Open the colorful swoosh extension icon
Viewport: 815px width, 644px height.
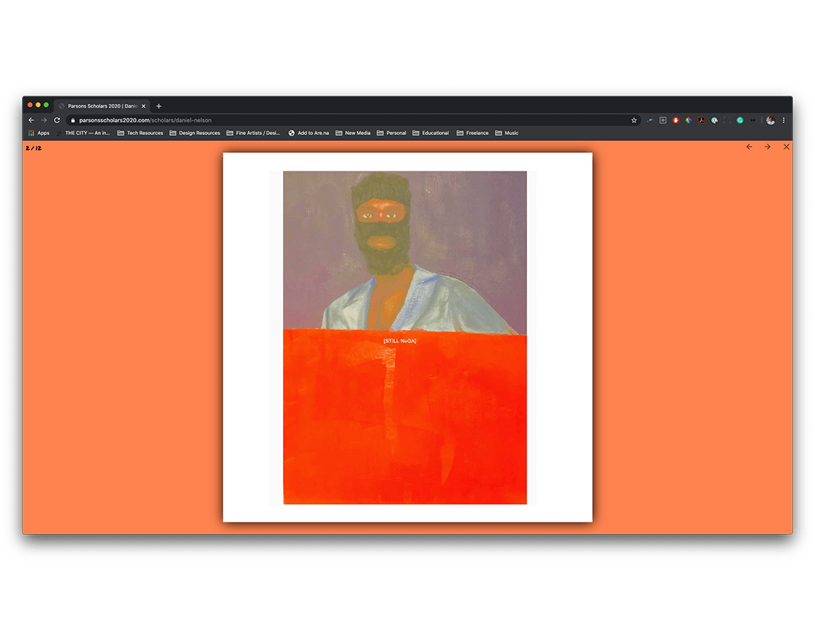coord(649,120)
